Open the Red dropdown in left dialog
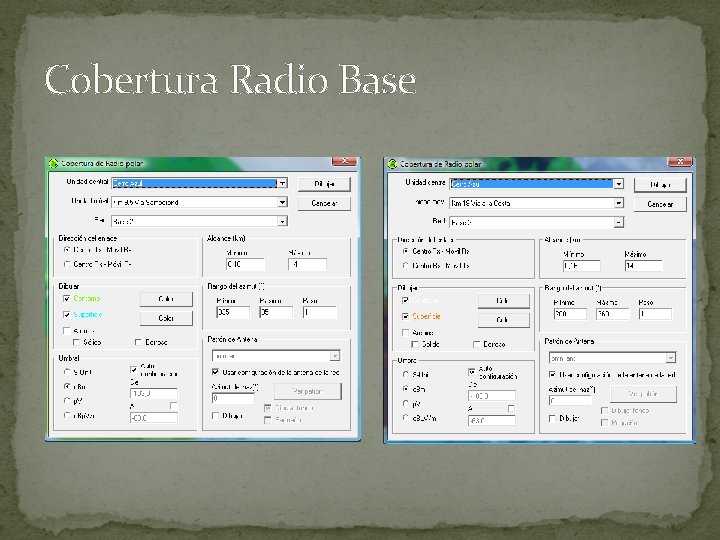Viewport: 720px width, 540px height. tap(282, 221)
